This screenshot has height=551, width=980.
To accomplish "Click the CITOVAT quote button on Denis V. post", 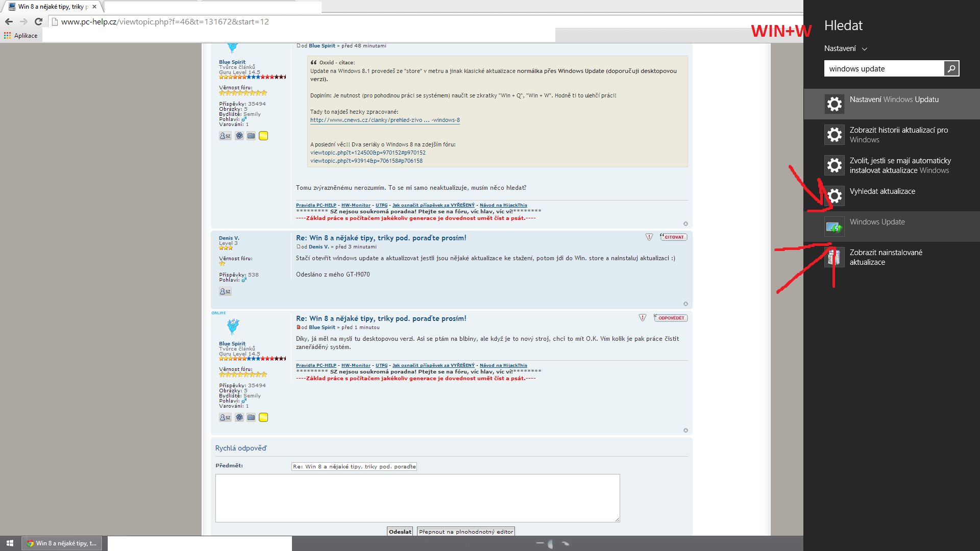I will pos(673,237).
